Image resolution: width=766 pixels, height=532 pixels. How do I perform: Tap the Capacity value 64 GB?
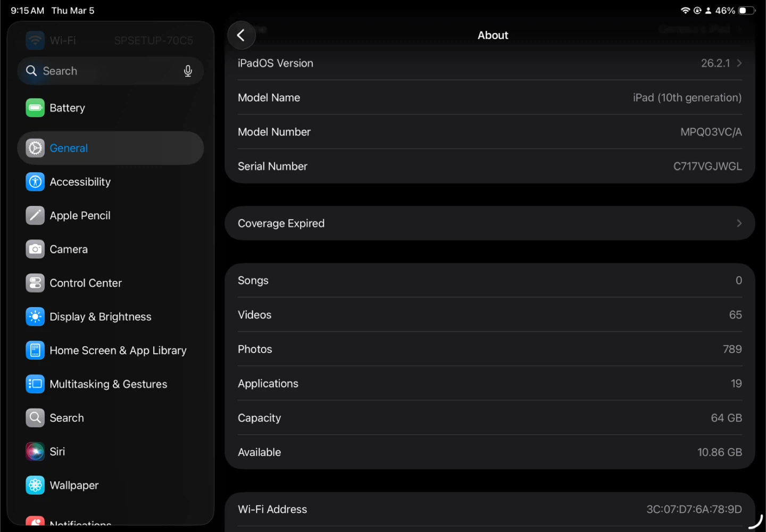[x=727, y=418]
